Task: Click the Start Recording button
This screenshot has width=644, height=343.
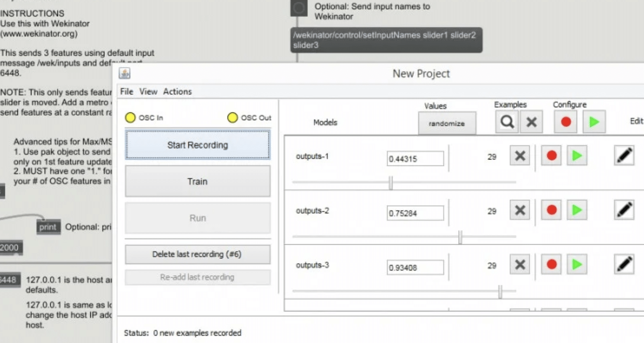Action: click(x=198, y=145)
